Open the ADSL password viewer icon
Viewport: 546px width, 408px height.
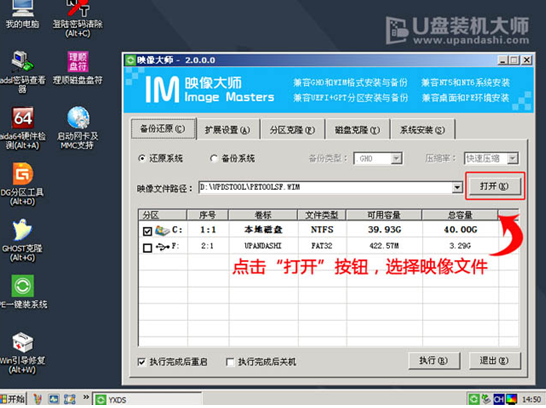(22, 71)
